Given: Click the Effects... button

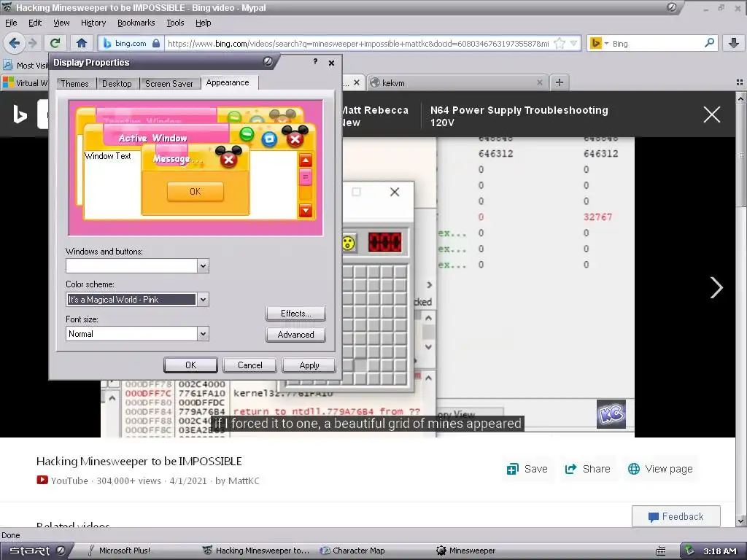Looking at the screenshot, I should 295,314.
